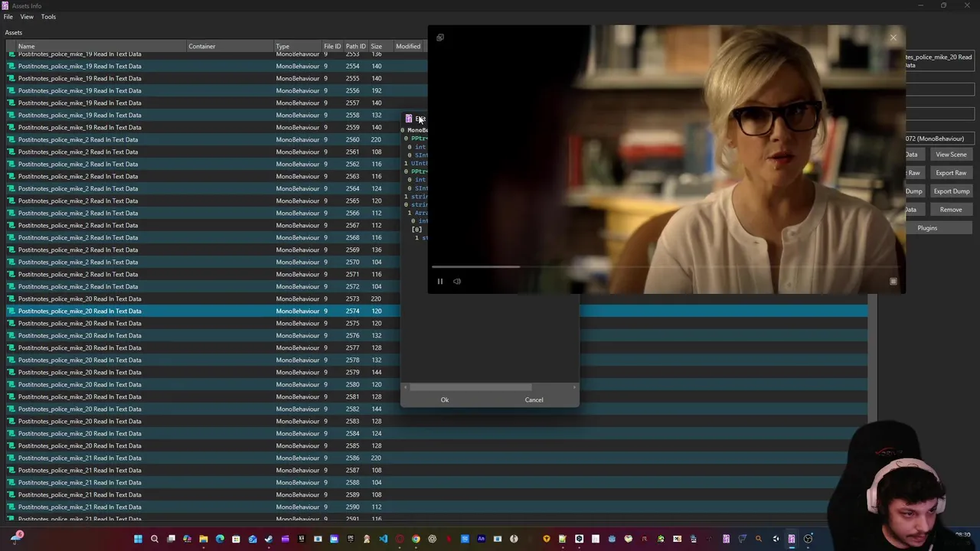
Task: Click asset icon of row 2584
Action: [x=11, y=434]
